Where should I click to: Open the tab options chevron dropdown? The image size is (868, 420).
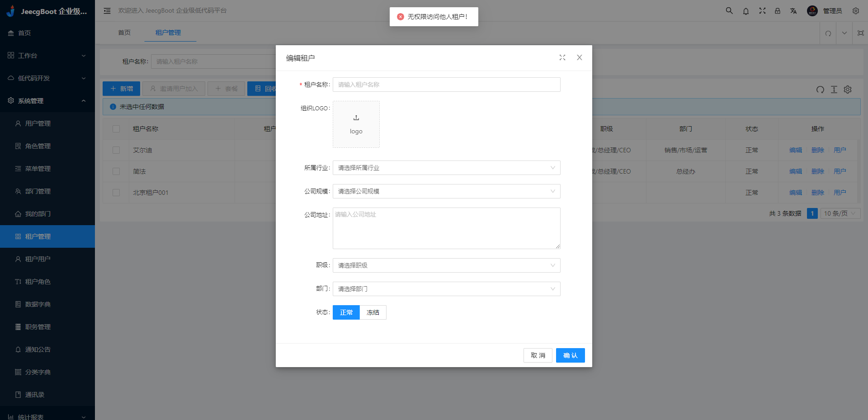pyautogui.click(x=844, y=33)
